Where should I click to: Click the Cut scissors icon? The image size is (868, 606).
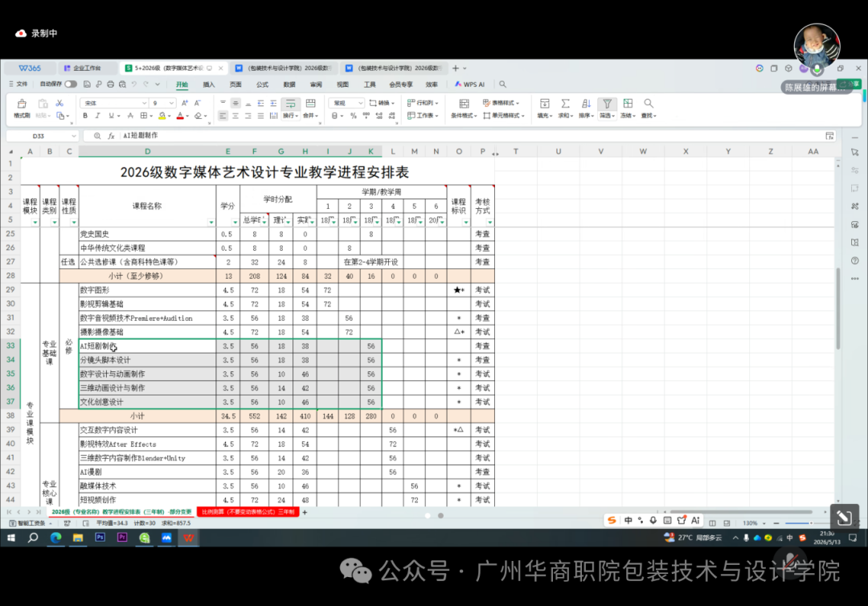pos(59,103)
